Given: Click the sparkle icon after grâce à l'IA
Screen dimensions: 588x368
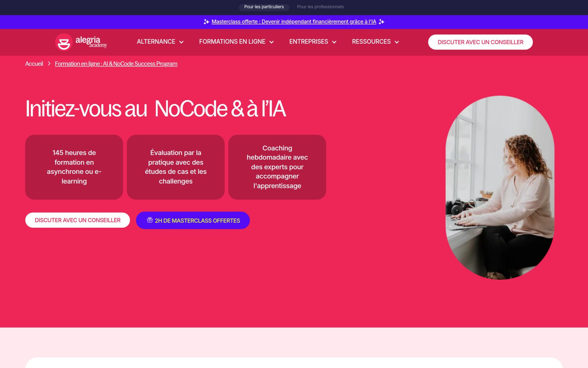Looking at the screenshot, I should coord(381,22).
